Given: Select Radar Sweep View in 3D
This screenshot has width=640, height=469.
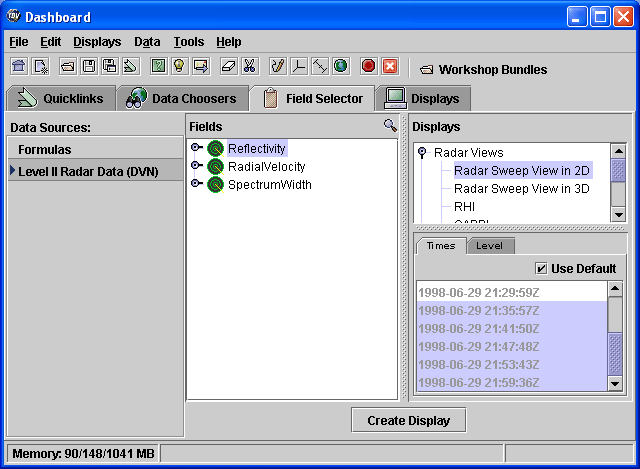Looking at the screenshot, I should [521, 188].
